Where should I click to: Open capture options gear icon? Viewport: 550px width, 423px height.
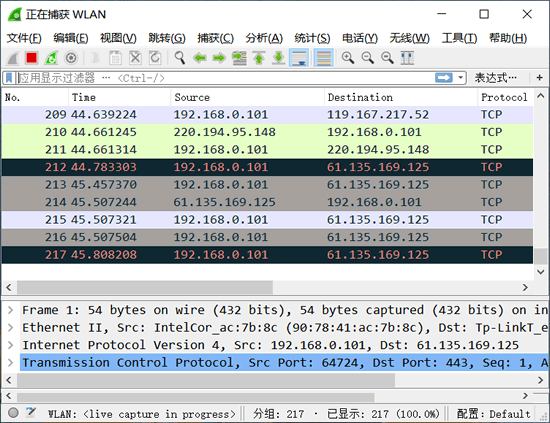click(71, 58)
